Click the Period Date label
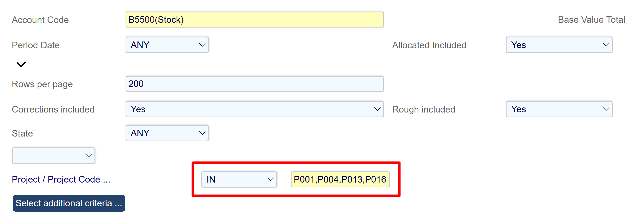 pos(36,45)
